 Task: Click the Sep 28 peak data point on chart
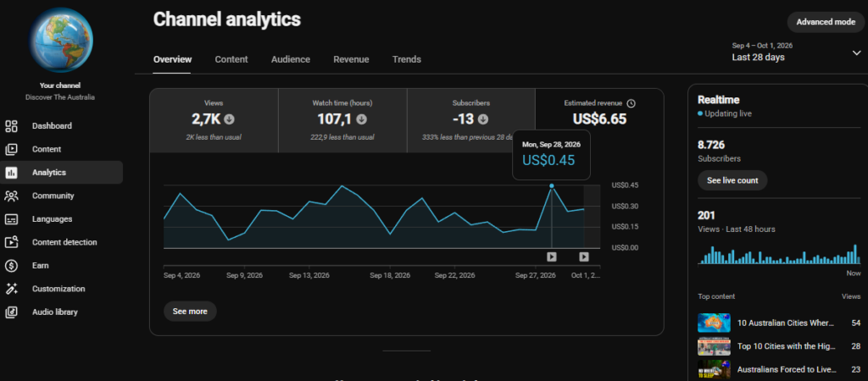click(551, 185)
